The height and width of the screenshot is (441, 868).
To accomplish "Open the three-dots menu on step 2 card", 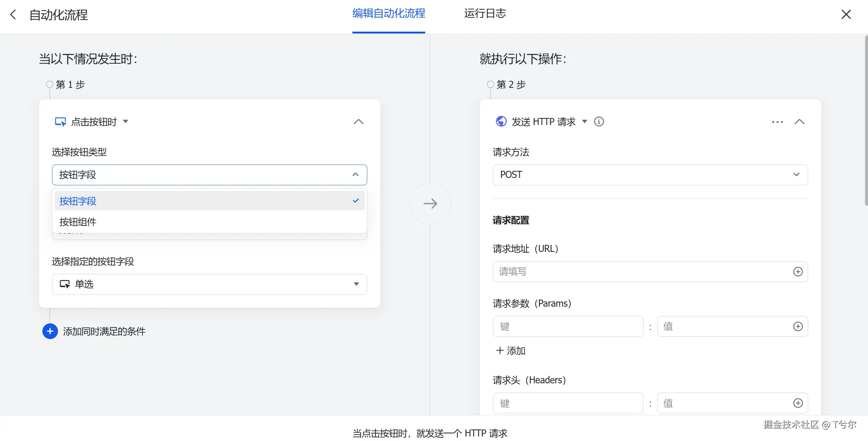I will tap(777, 122).
